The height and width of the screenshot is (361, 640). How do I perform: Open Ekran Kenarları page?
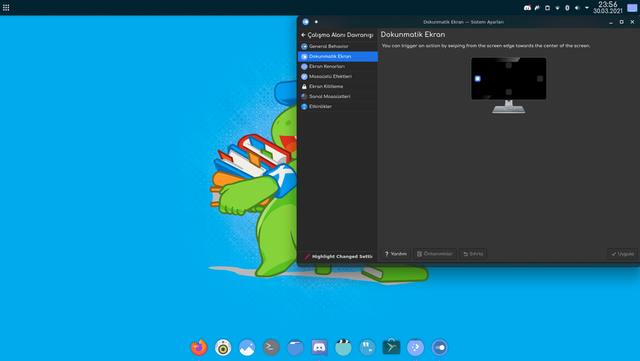338,66
